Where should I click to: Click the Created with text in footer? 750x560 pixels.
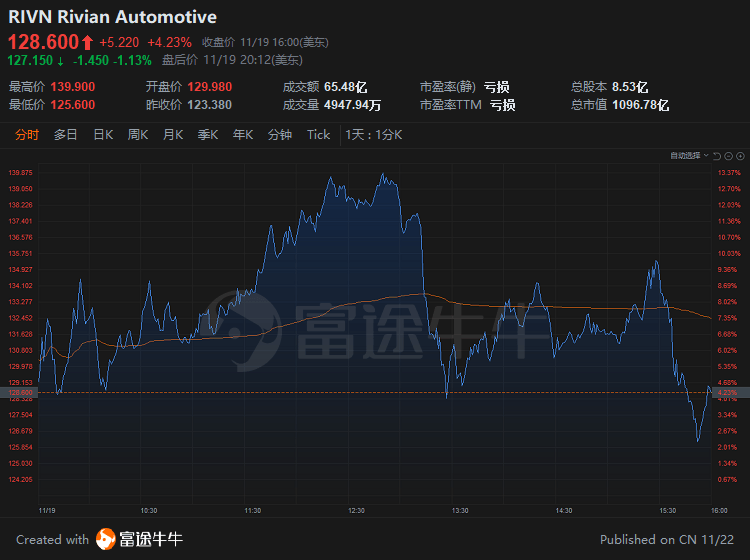(52, 539)
